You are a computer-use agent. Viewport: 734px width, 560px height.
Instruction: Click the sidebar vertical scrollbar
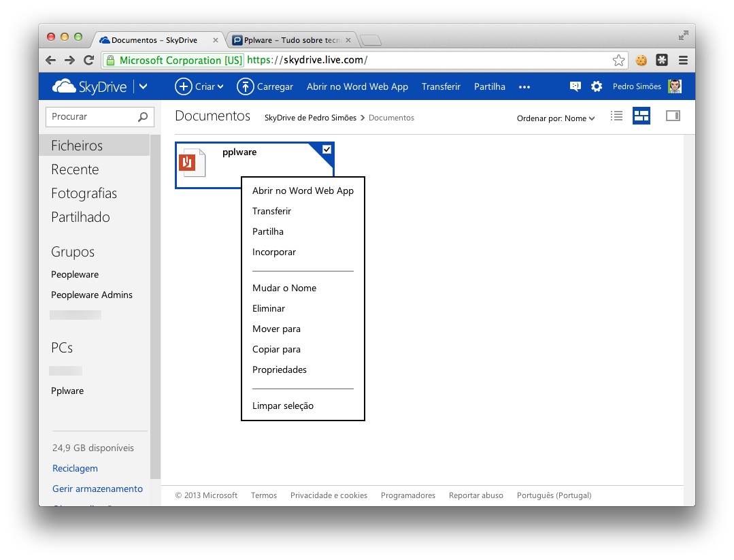pos(155,307)
